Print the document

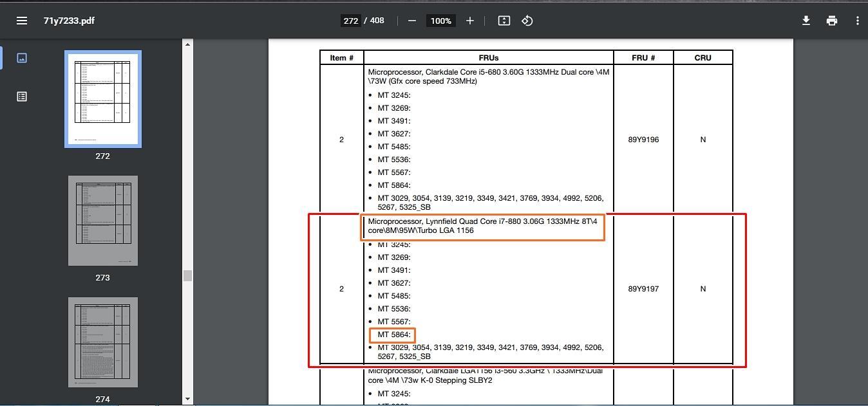coord(832,21)
